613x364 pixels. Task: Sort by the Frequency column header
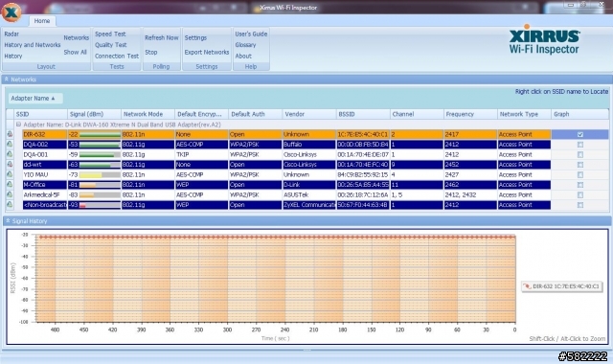[470, 114]
